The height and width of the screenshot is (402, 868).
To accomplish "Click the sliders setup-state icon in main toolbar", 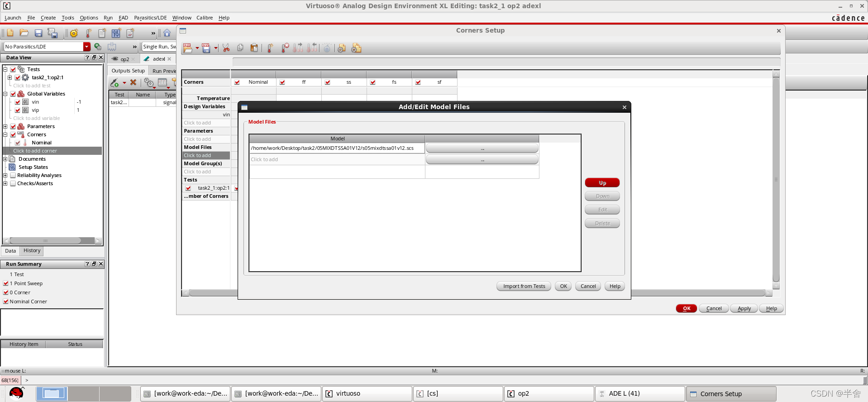I will coord(116,33).
